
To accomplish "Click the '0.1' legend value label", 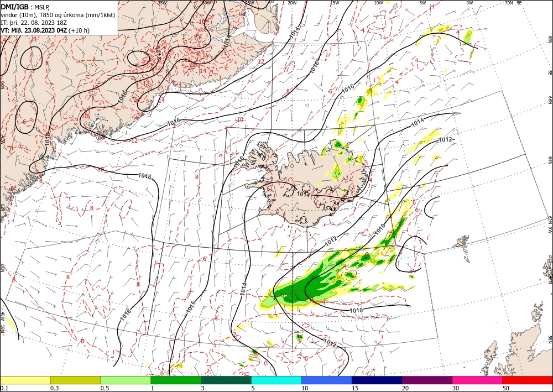I will click(x=4, y=388).
